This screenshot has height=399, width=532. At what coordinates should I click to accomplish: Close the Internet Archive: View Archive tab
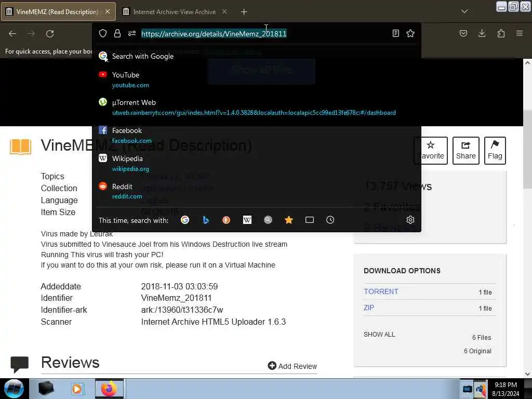pos(224,11)
